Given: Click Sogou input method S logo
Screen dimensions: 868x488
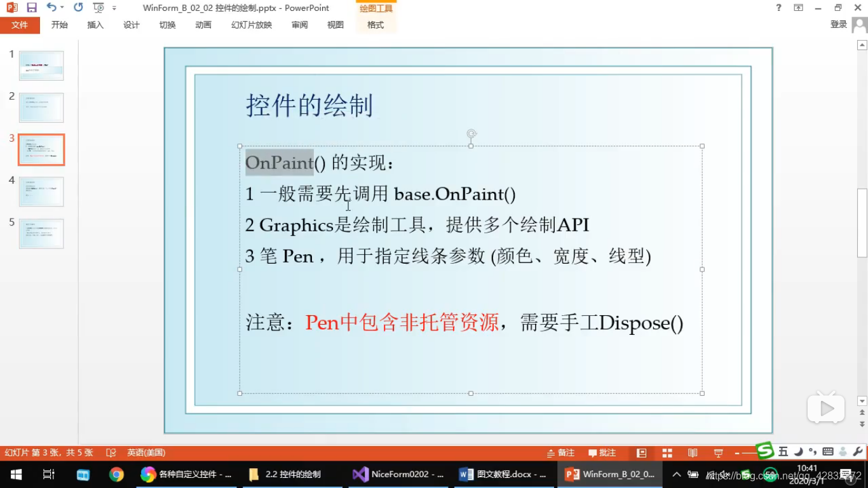Looking at the screenshot, I should pyautogui.click(x=765, y=451).
